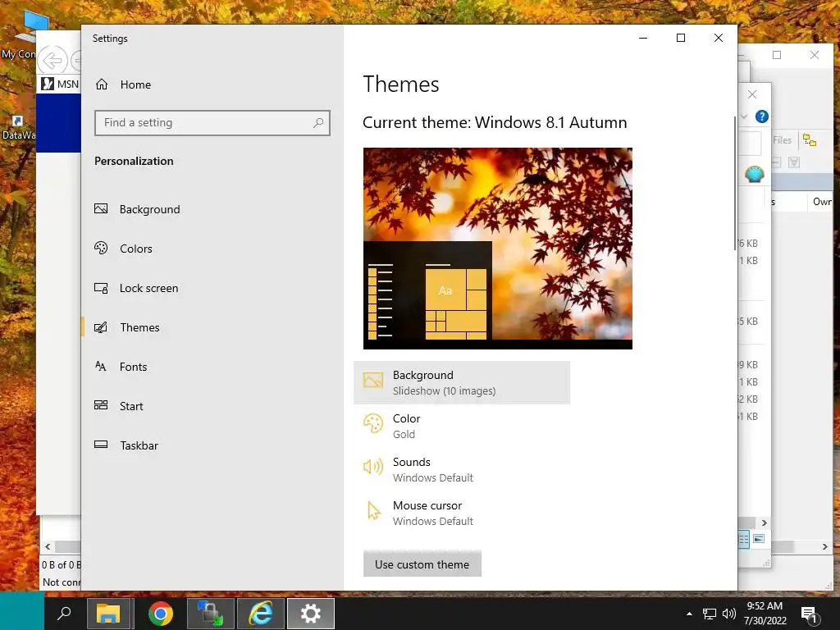The height and width of the screenshot is (630, 840).
Task: Click the Settings window vertical scrollbar
Action: [735, 183]
